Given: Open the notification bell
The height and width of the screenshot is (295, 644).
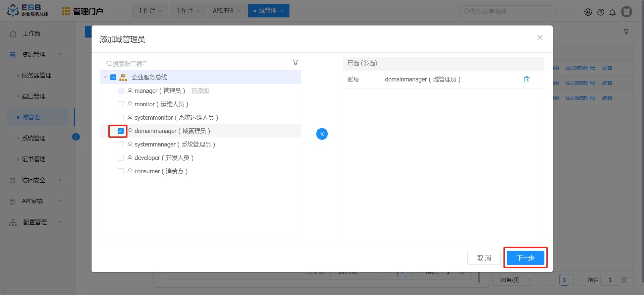Looking at the screenshot, I should [x=612, y=12].
